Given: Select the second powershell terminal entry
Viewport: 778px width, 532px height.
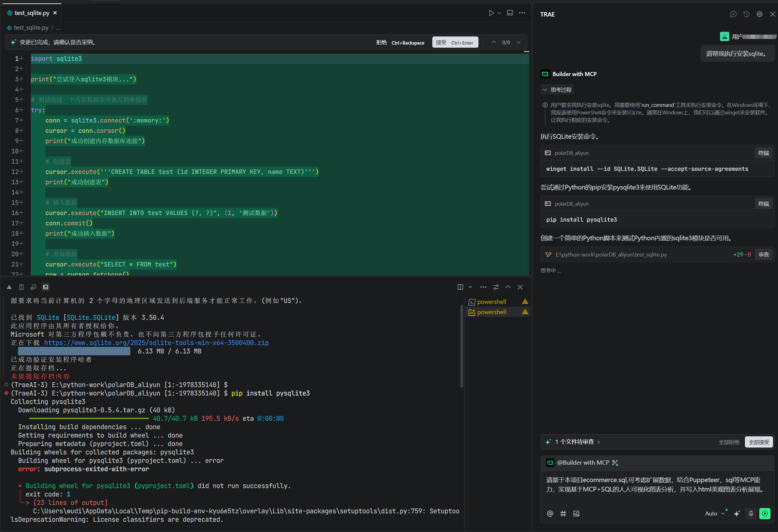Looking at the screenshot, I should (492, 312).
